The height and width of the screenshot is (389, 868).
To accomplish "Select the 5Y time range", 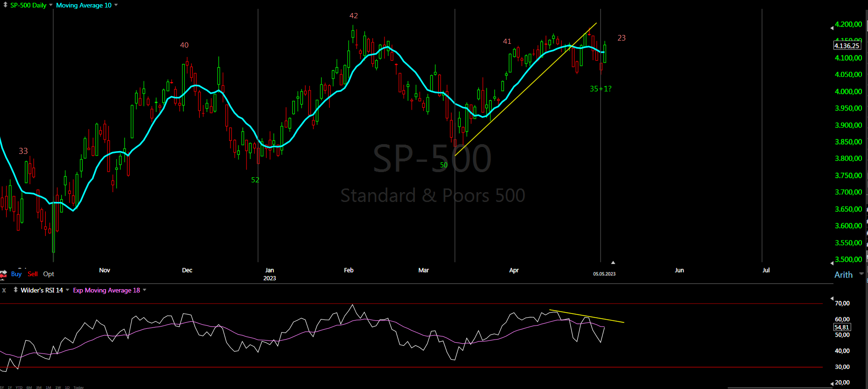I will [2, 387].
